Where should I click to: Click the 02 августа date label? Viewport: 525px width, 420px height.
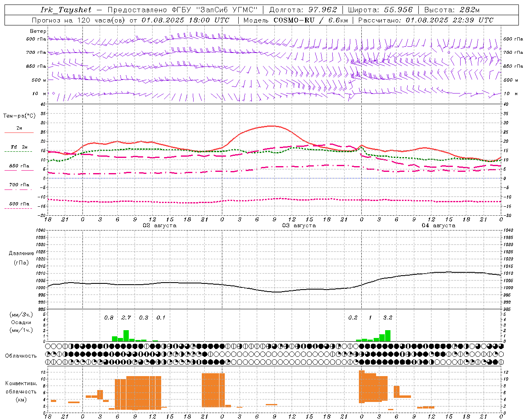click(x=160, y=226)
